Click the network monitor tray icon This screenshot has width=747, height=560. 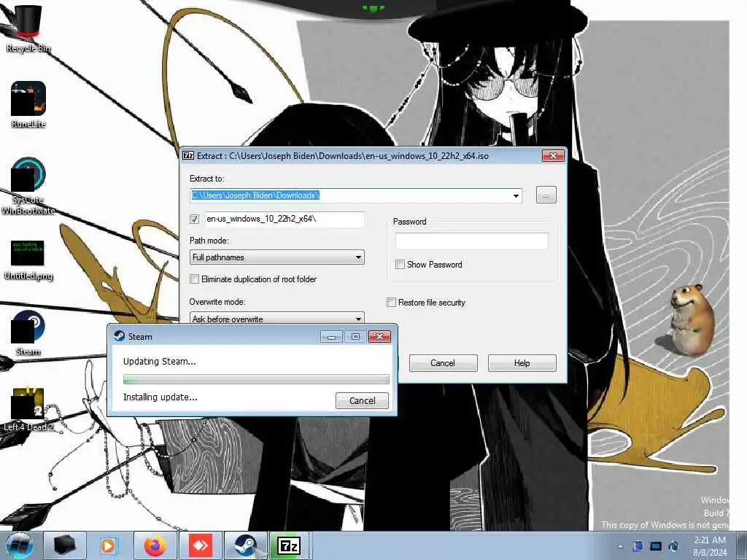click(x=656, y=546)
